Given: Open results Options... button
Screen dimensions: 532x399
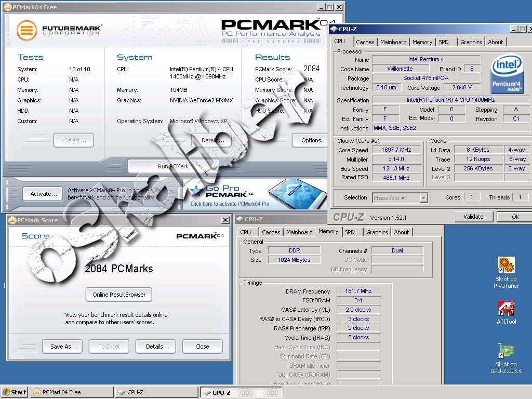Looking at the screenshot, I should coord(311,140).
